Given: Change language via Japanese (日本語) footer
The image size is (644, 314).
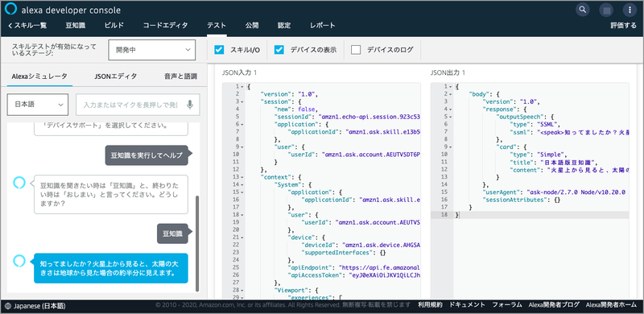Looking at the screenshot, I should pyautogui.click(x=39, y=306).
